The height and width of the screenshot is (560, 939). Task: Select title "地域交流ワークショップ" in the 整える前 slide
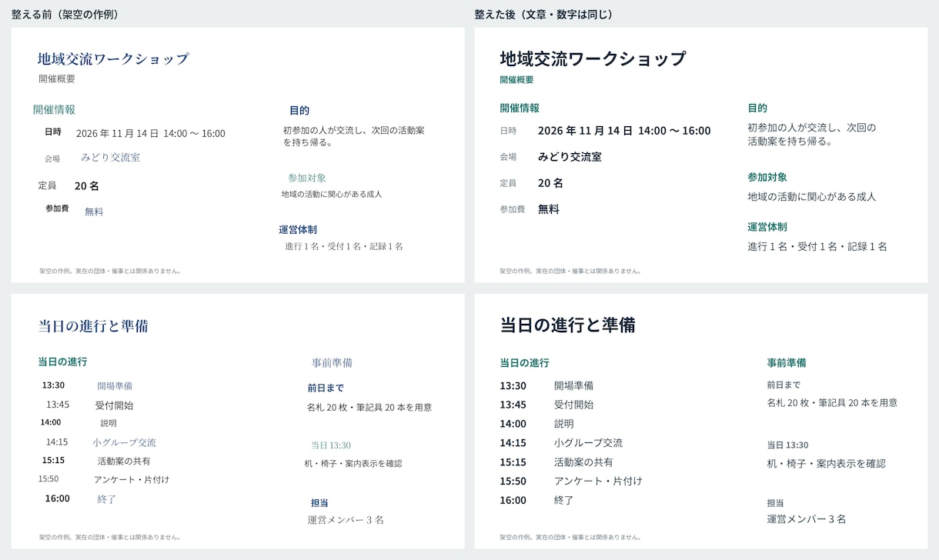tap(113, 58)
